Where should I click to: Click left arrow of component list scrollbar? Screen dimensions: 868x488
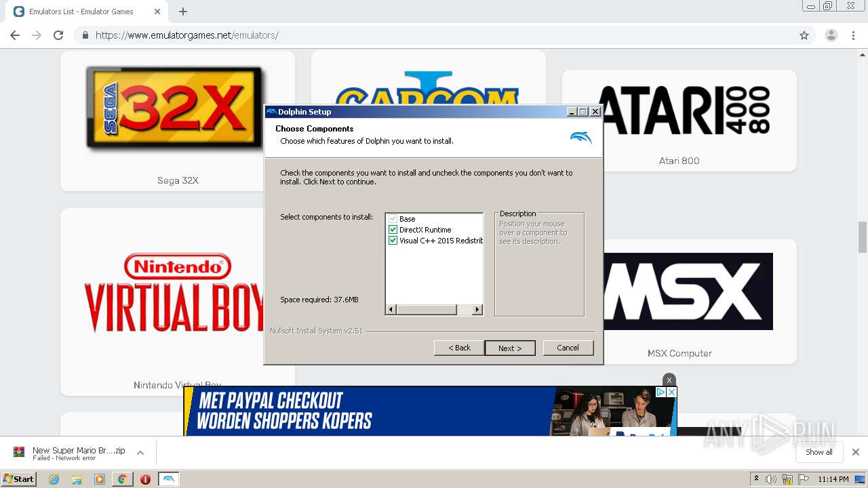pyautogui.click(x=391, y=310)
